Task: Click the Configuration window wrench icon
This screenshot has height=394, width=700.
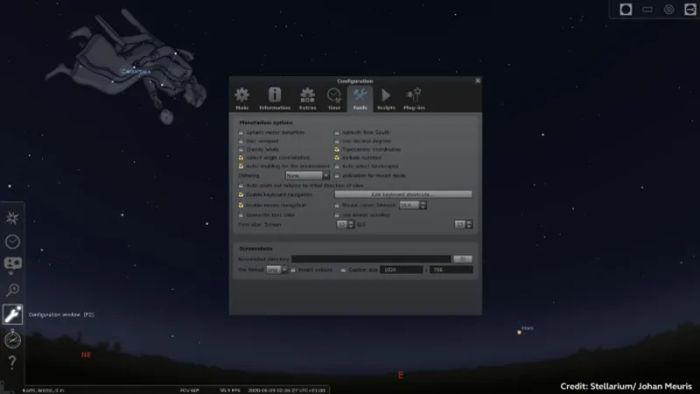Action: coord(12,314)
